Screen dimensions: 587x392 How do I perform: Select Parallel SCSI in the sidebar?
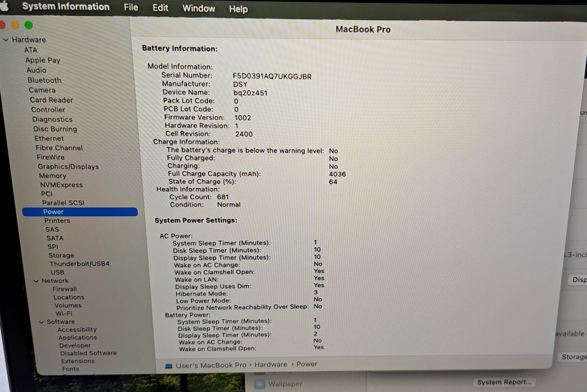[x=63, y=203]
